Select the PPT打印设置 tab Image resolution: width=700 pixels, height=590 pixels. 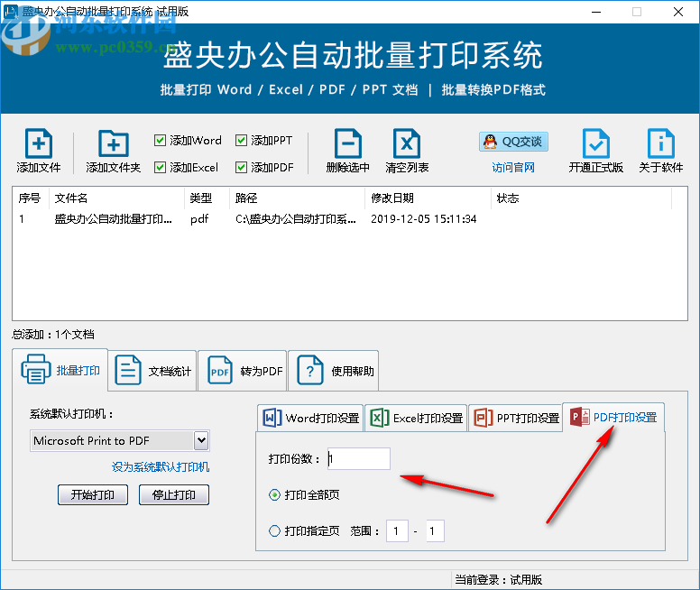(x=515, y=418)
